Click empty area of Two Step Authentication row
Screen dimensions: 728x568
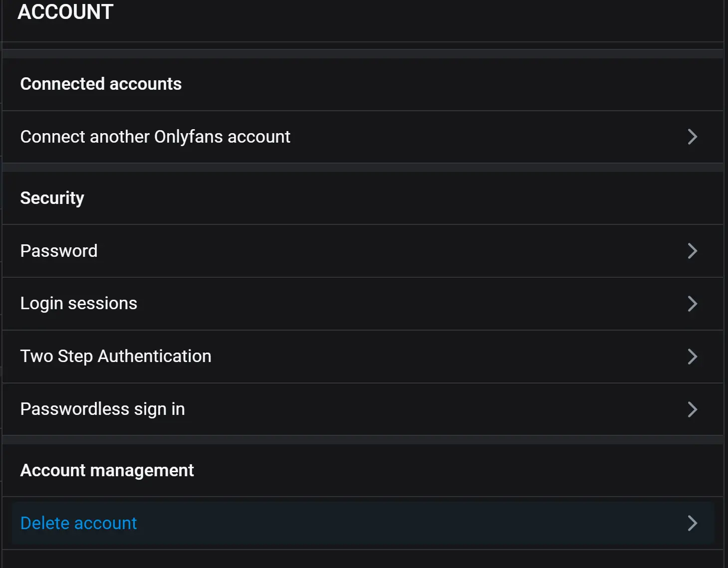coord(424,357)
